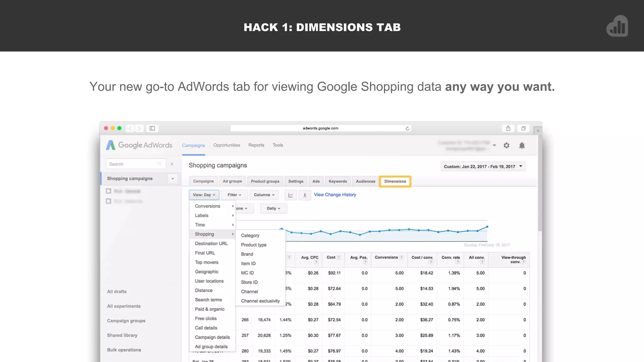
Task: Open Bulk operations in the sidebar
Action: pos(124,350)
